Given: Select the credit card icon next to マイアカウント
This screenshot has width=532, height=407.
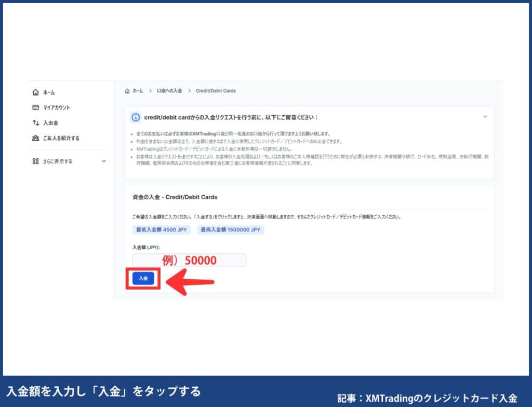Looking at the screenshot, I should pos(36,107).
